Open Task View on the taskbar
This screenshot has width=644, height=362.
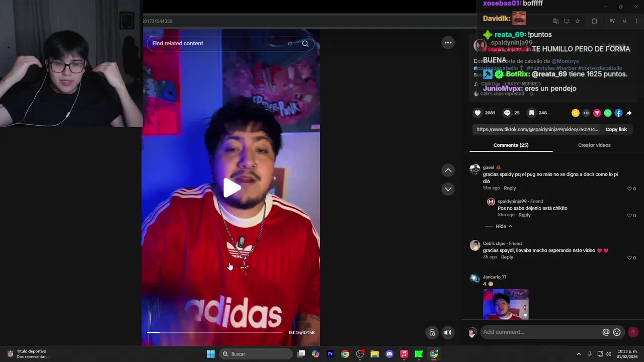[301, 354]
